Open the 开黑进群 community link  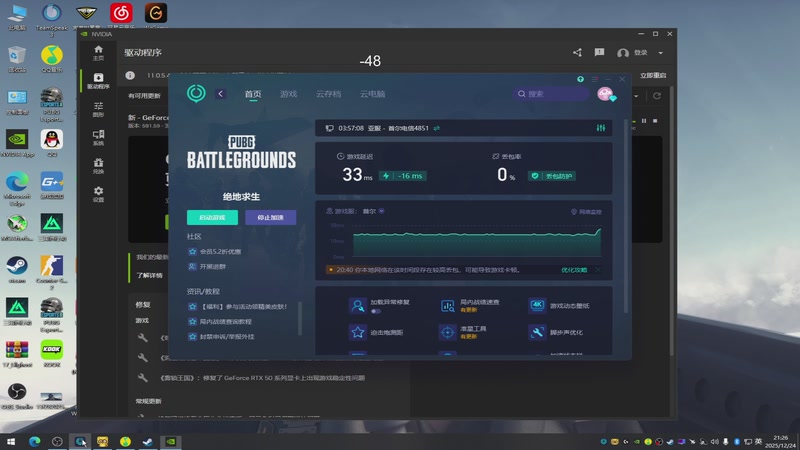(x=207, y=266)
